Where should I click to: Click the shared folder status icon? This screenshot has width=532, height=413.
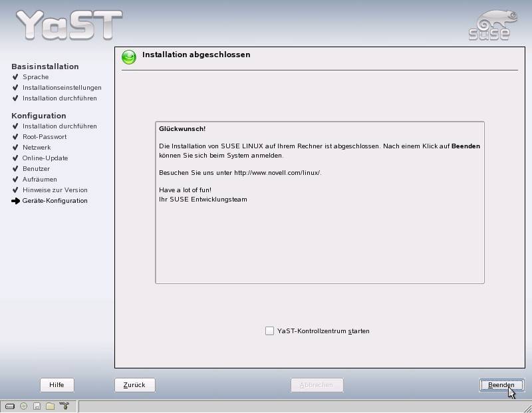[51, 406]
